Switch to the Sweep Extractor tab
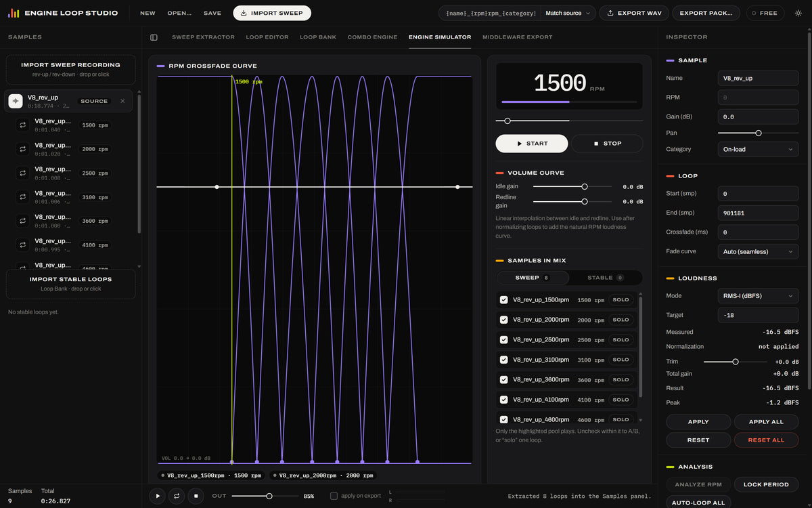This screenshot has height=508, width=812. (203, 37)
